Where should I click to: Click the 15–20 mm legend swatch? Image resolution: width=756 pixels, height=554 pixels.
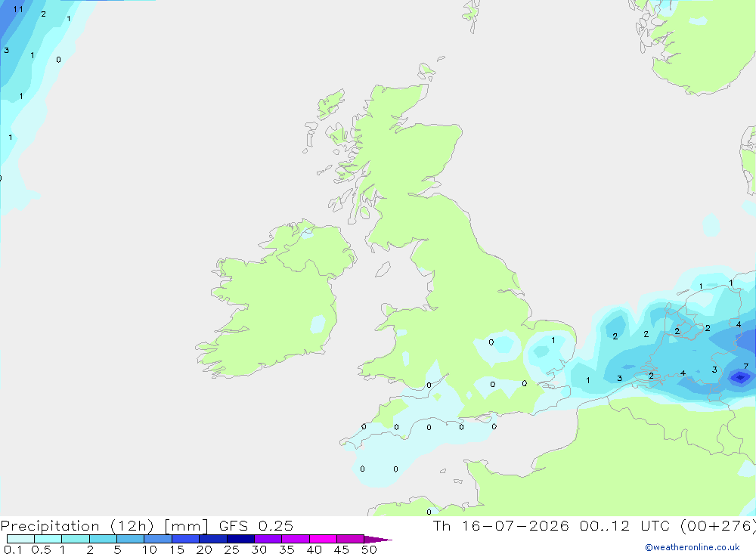tap(185, 539)
